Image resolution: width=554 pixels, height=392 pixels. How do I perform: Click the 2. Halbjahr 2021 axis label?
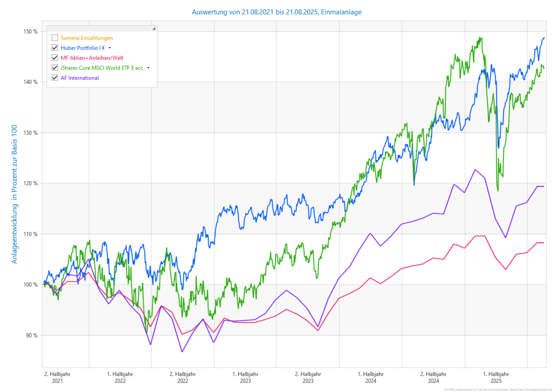(57, 377)
